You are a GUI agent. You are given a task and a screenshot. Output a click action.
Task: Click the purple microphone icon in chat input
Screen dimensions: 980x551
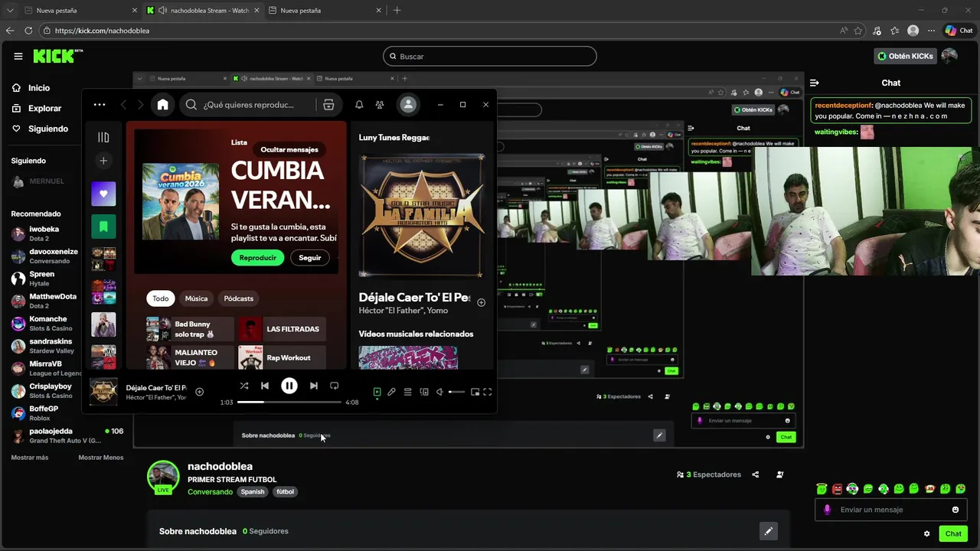click(827, 510)
